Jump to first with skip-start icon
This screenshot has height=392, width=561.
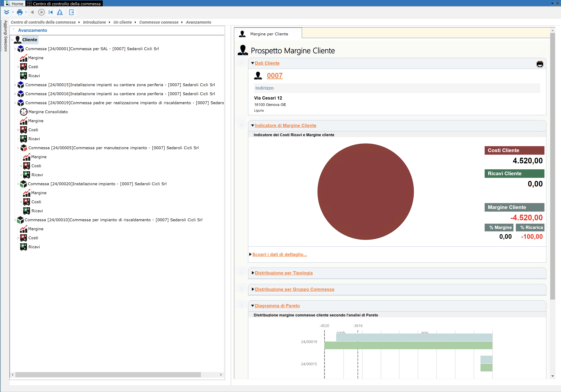click(x=51, y=12)
